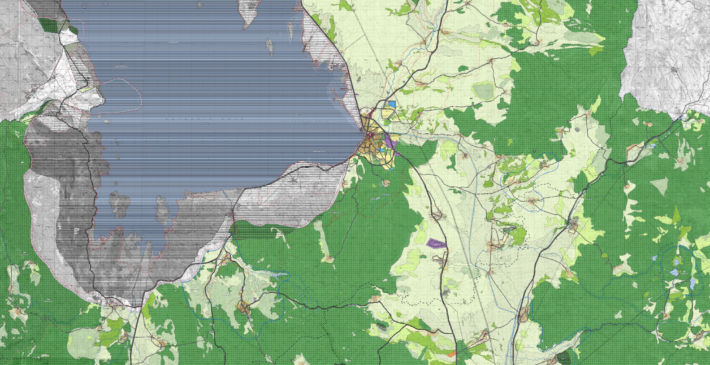
Task: Select the dark green striped block on the southern lakeshore
Action: [x=254, y=231]
